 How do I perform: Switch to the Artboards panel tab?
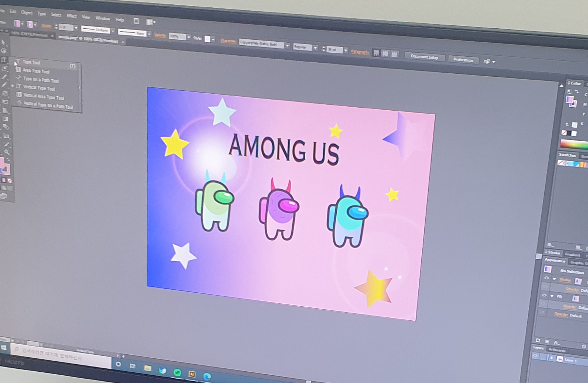pyautogui.click(x=557, y=350)
